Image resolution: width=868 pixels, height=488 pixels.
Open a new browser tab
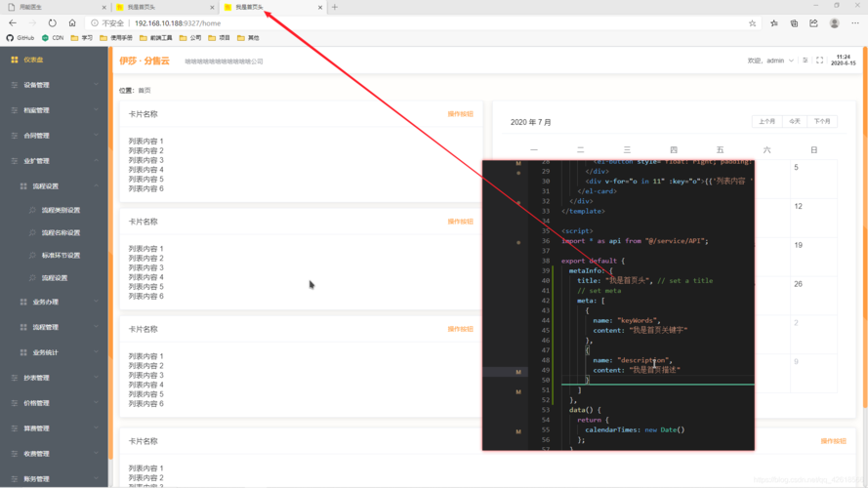pyautogui.click(x=334, y=7)
